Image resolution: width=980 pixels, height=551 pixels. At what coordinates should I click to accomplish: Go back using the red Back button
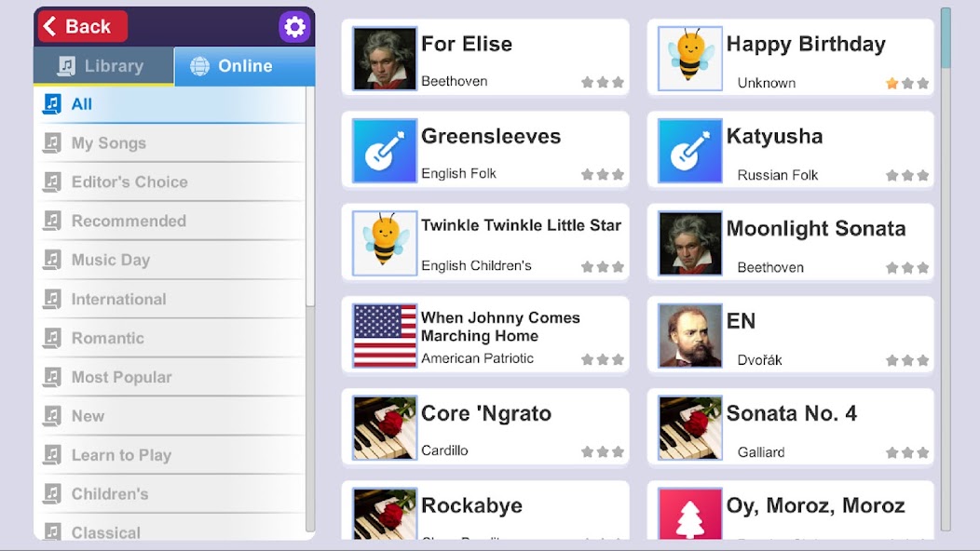click(x=83, y=26)
